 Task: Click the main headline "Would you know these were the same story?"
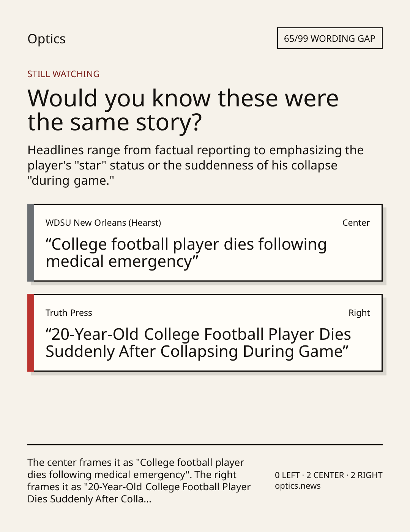tap(183, 110)
